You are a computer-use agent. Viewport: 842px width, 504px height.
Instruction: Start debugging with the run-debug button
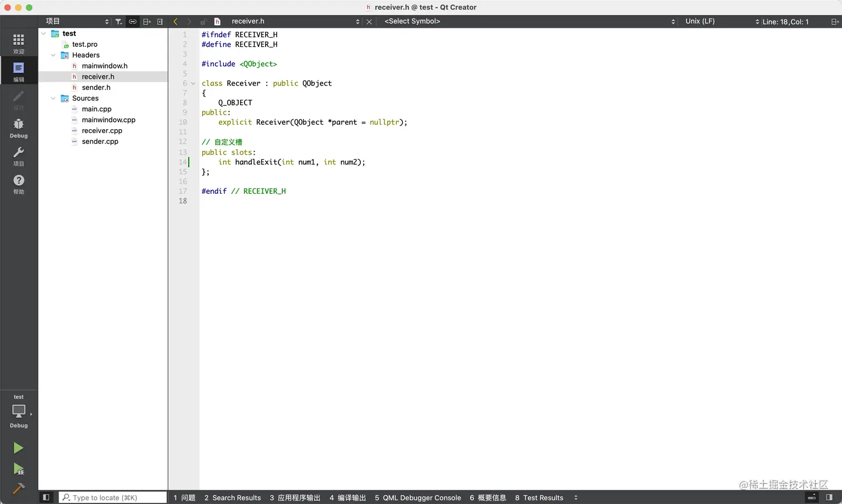[x=18, y=469]
